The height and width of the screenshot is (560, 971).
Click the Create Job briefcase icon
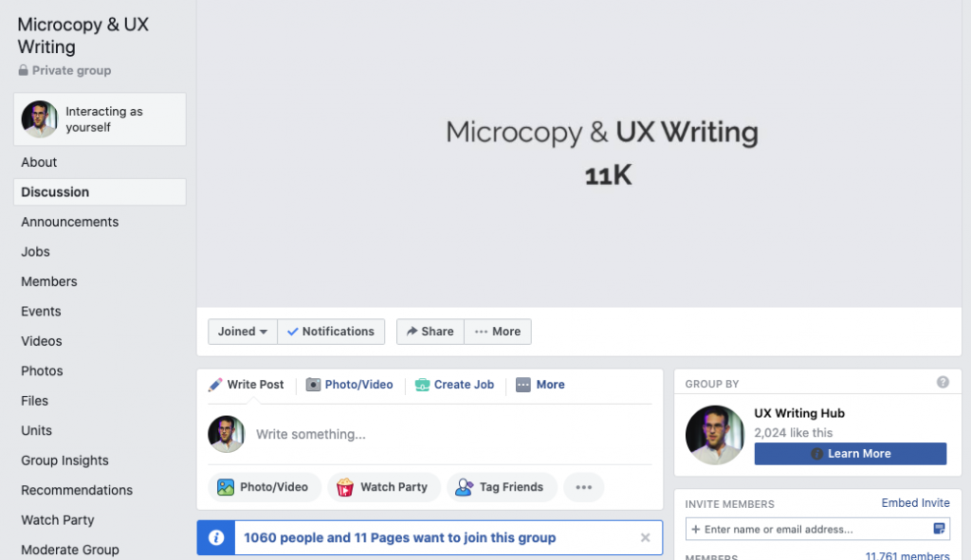[423, 385]
